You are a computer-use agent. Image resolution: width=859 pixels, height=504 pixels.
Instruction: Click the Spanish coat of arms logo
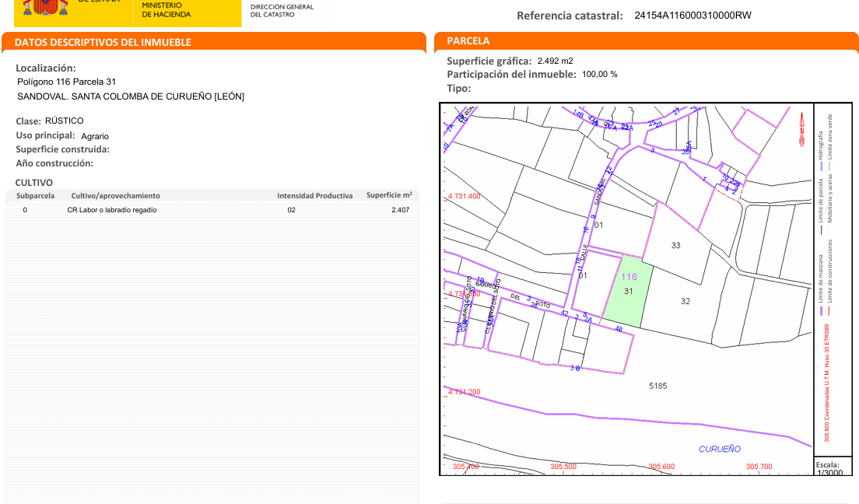tap(45, 7)
